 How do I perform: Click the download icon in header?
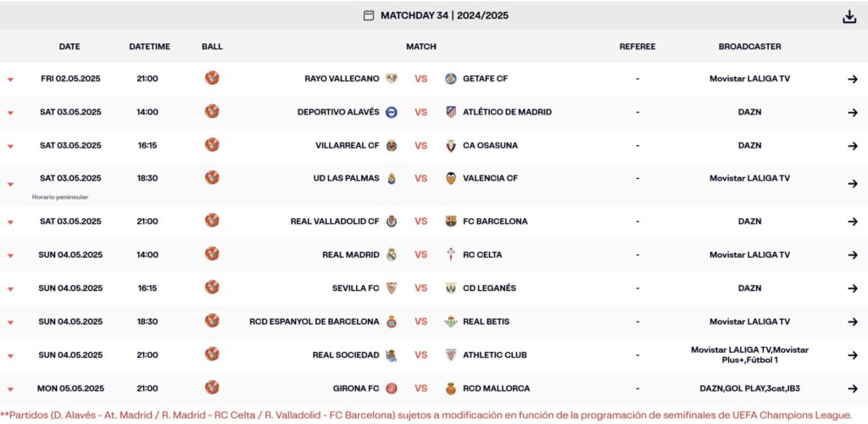[x=849, y=17]
